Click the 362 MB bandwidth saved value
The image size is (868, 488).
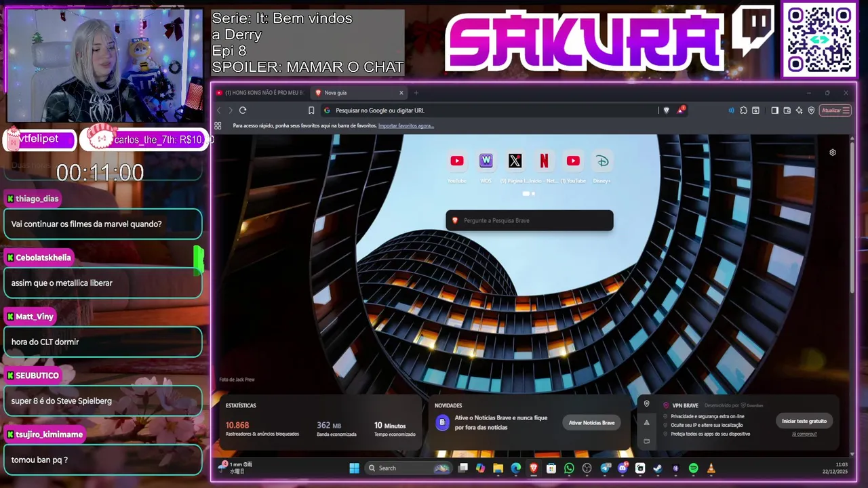coord(329,426)
